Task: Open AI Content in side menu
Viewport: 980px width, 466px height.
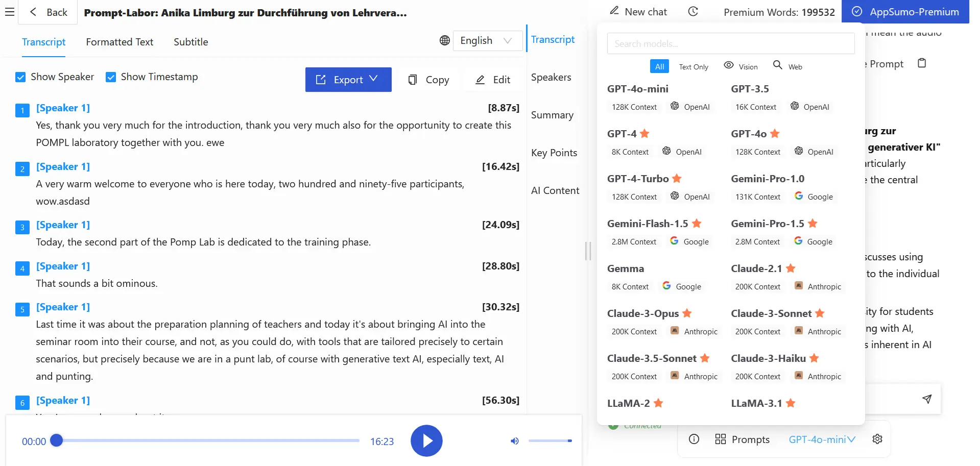Action: 555,190
